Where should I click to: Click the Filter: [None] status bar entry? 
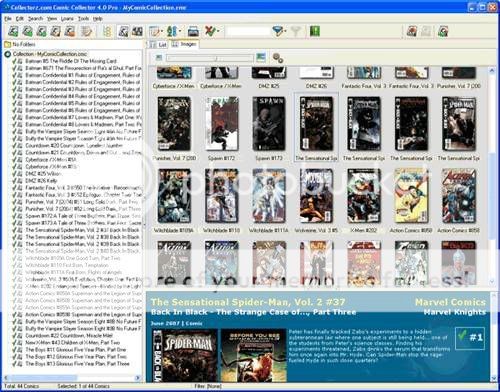tap(208, 386)
